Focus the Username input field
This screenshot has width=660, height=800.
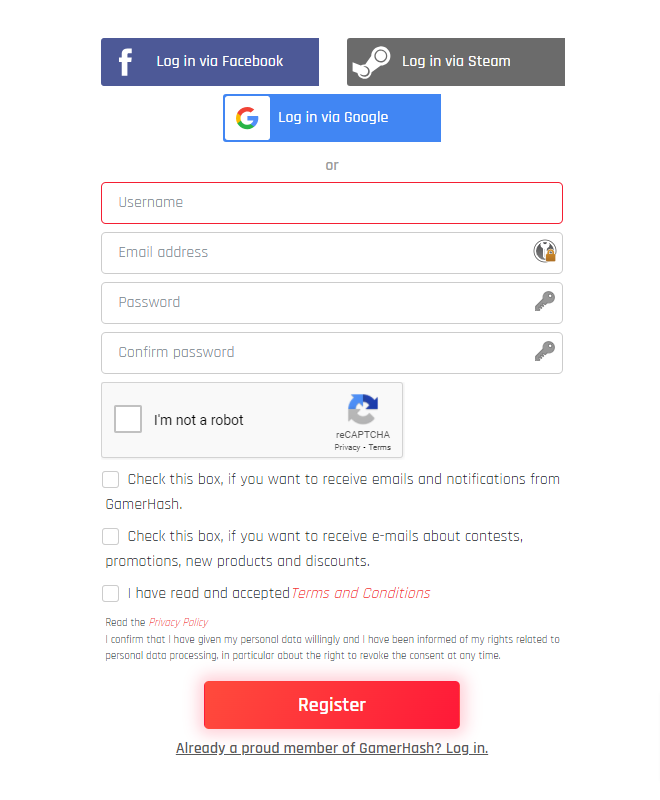(x=332, y=203)
